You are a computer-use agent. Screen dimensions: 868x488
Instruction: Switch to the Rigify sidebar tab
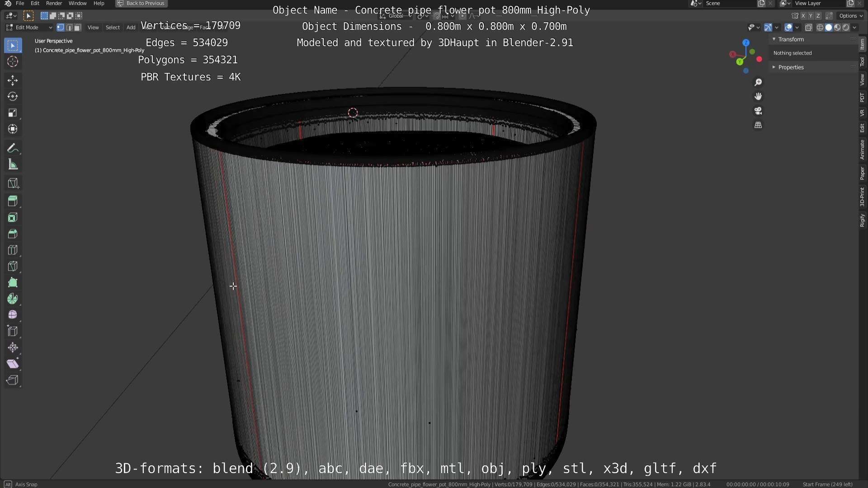coord(863,221)
